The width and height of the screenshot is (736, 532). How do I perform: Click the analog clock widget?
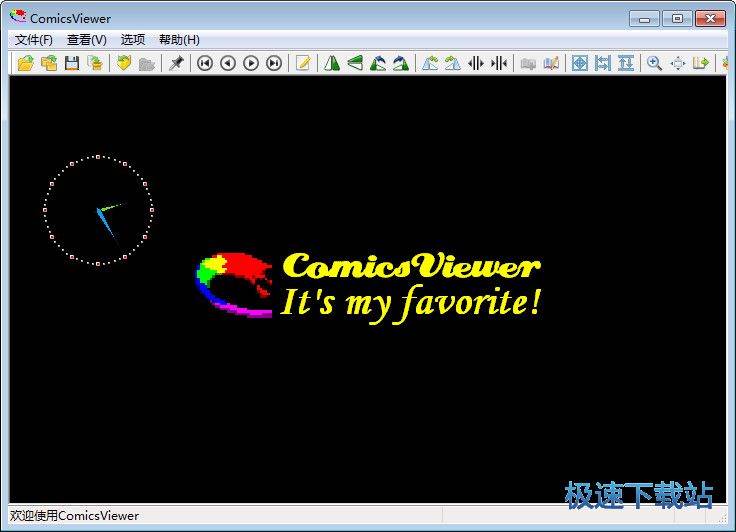[99, 210]
